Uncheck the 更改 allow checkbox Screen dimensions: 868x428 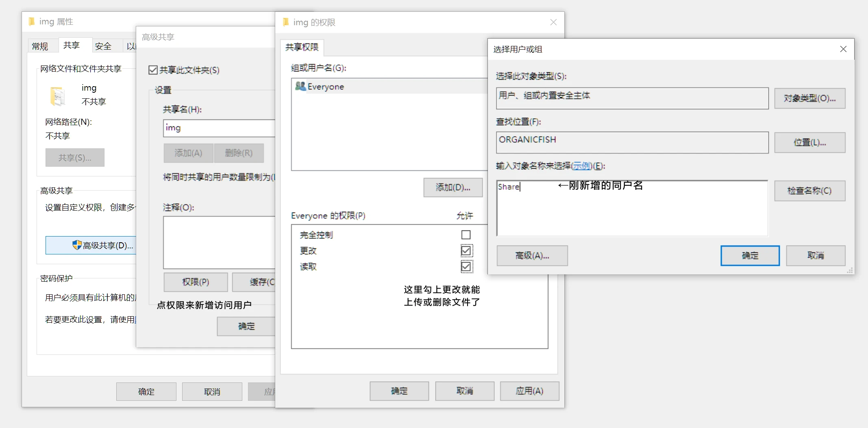click(x=466, y=250)
